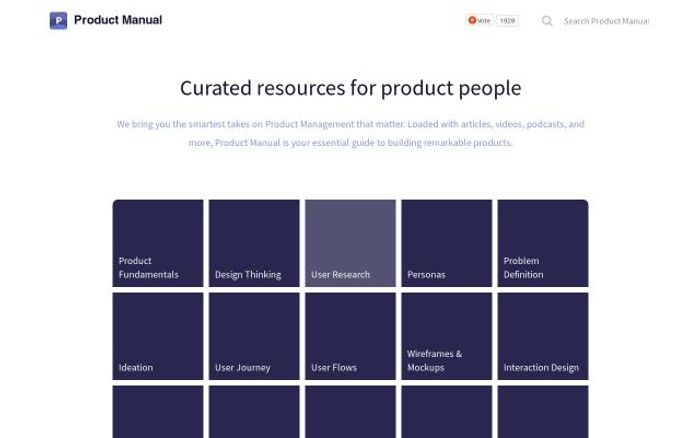700x438 pixels.
Task: Click the 1928 vote count badge
Action: click(x=508, y=20)
